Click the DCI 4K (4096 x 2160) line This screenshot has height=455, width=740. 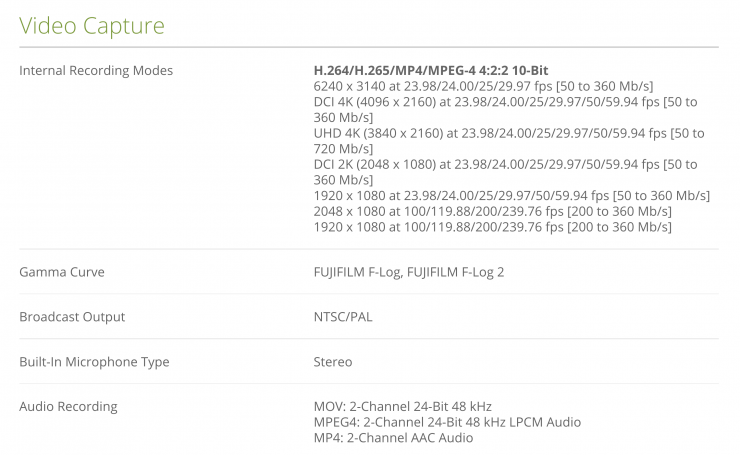pos(505,102)
